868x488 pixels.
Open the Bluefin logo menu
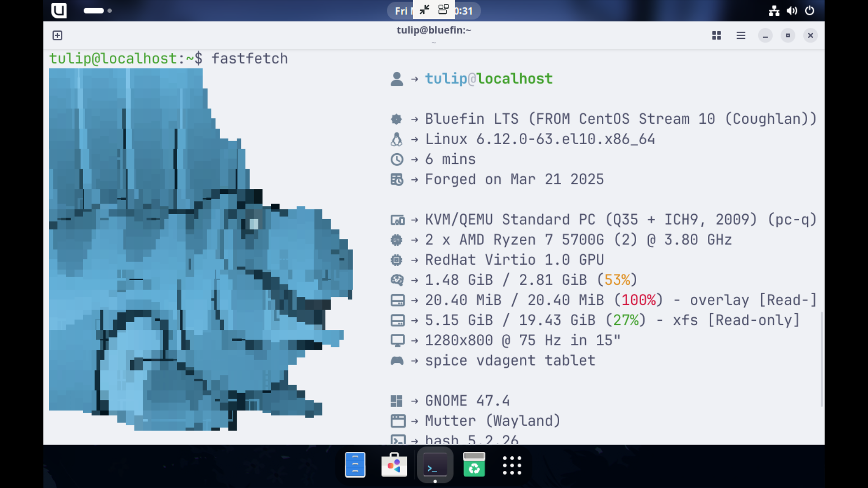pos(59,10)
